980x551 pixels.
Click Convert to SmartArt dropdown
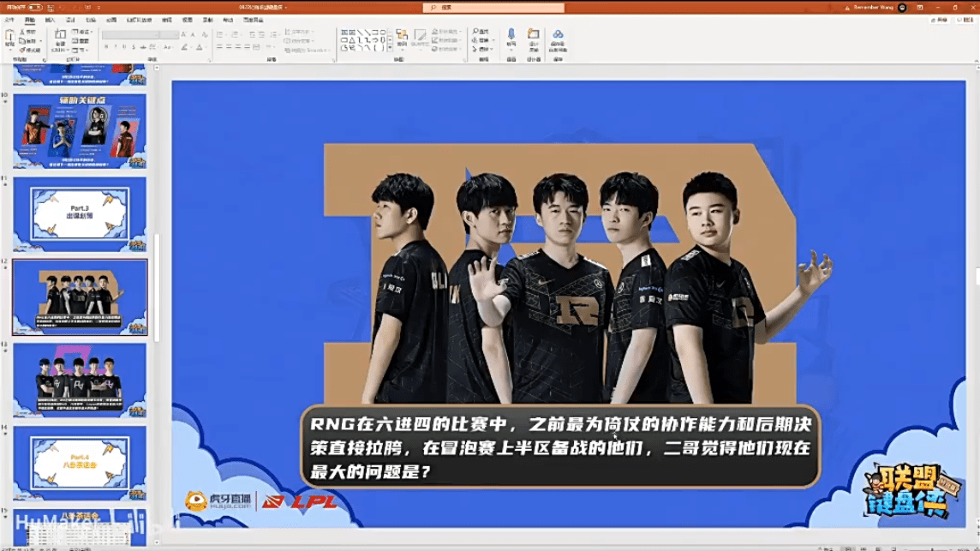tap(307, 50)
